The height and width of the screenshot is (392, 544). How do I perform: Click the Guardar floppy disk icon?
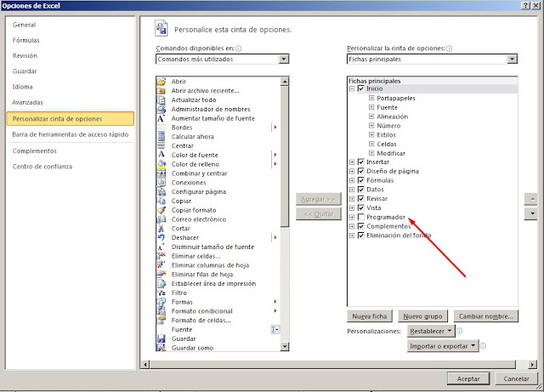(x=161, y=339)
